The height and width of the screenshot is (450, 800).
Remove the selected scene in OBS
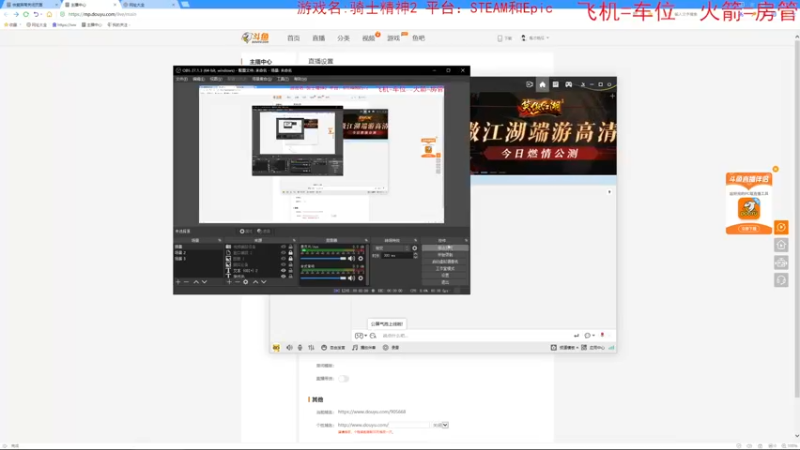click(x=186, y=282)
